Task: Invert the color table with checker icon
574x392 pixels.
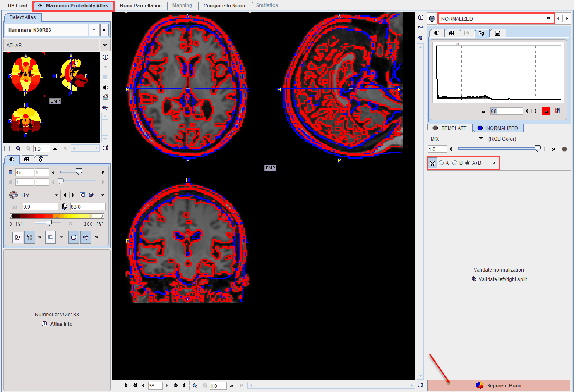Action: [x=82, y=195]
